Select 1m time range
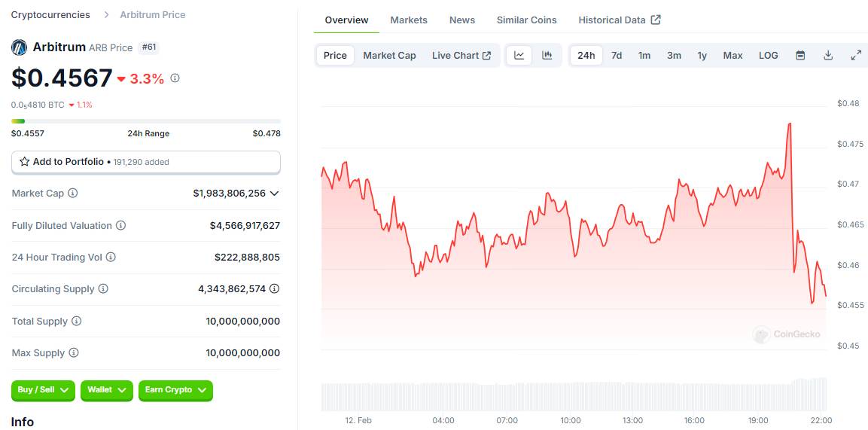Image resolution: width=868 pixels, height=430 pixels. pos(644,55)
